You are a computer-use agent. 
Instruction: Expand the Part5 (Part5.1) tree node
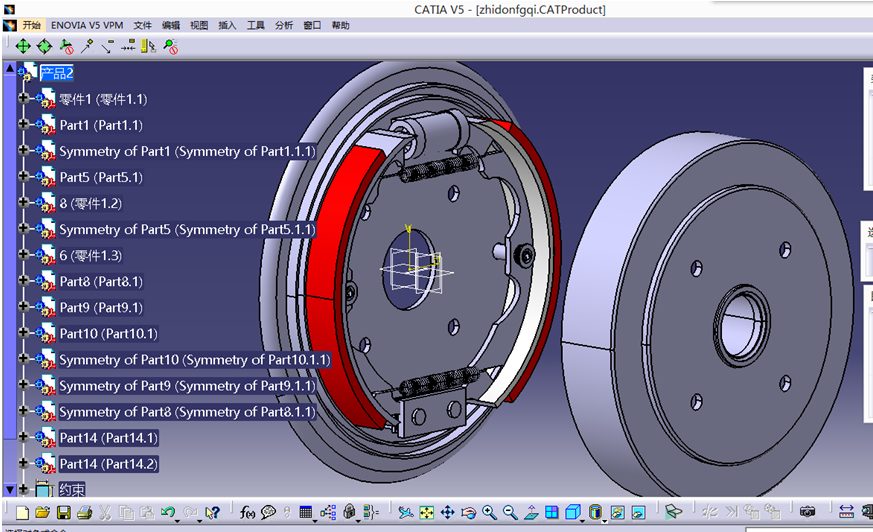click(x=23, y=176)
